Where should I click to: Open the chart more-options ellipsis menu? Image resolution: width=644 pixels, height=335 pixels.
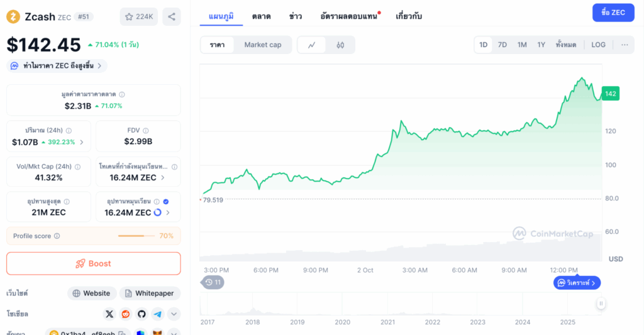click(624, 45)
